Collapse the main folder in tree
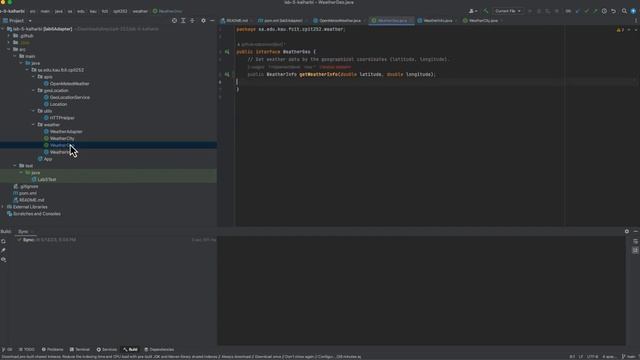Viewport: 640px width, 360px height. (x=15, y=56)
